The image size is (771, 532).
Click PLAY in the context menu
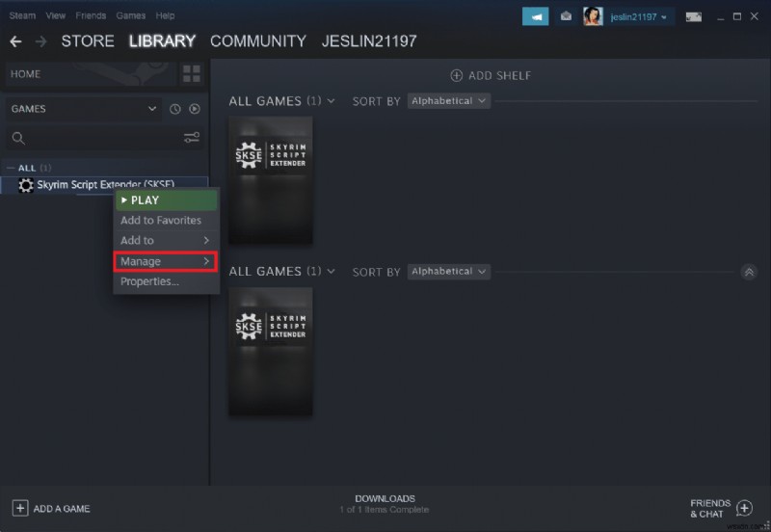tap(166, 200)
